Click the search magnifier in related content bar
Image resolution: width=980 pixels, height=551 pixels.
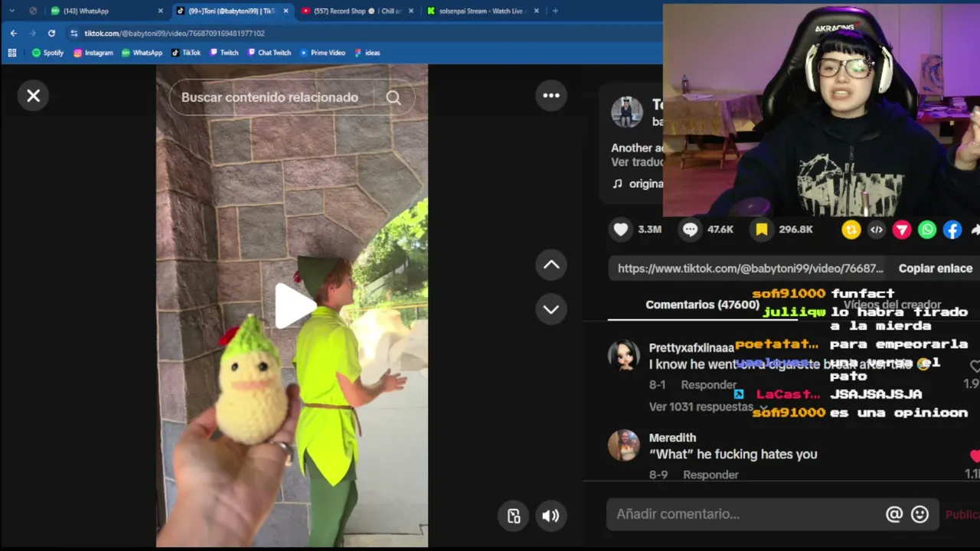tap(394, 97)
